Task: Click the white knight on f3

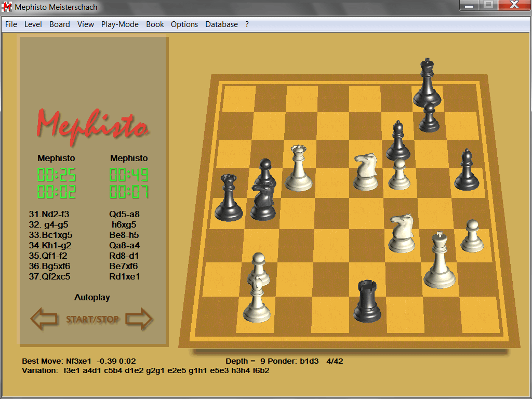Action: (x=402, y=233)
